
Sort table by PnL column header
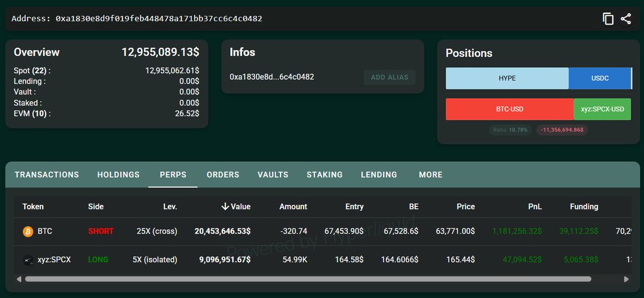click(535, 206)
